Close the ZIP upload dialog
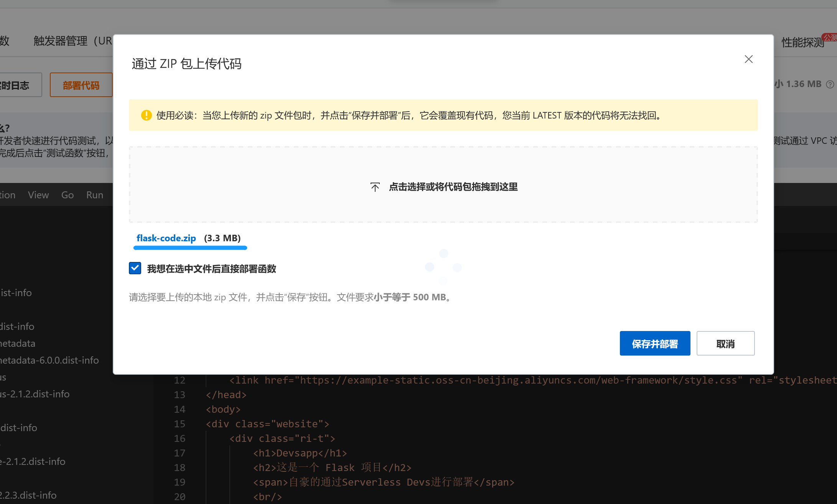 click(748, 59)
